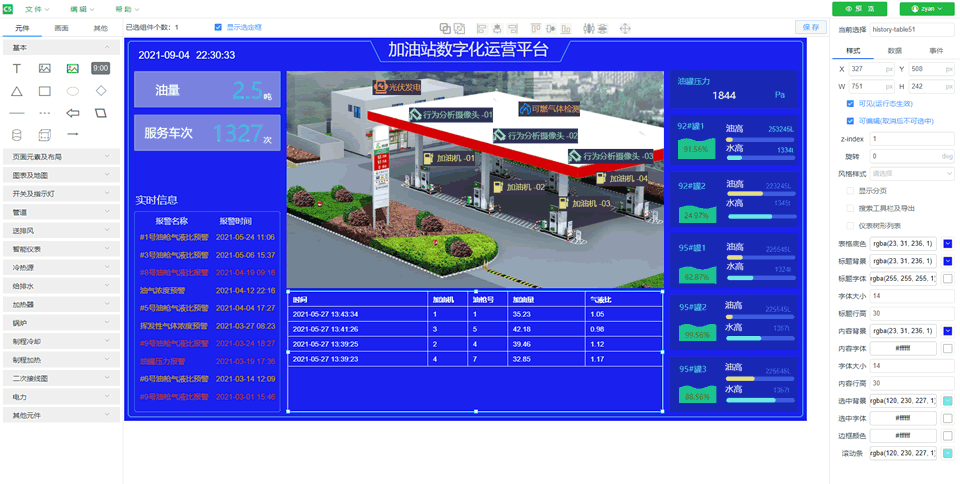Switch to the 数据 properties tab
The height and width of the screenshot is (484, 960).
[894, 51]
